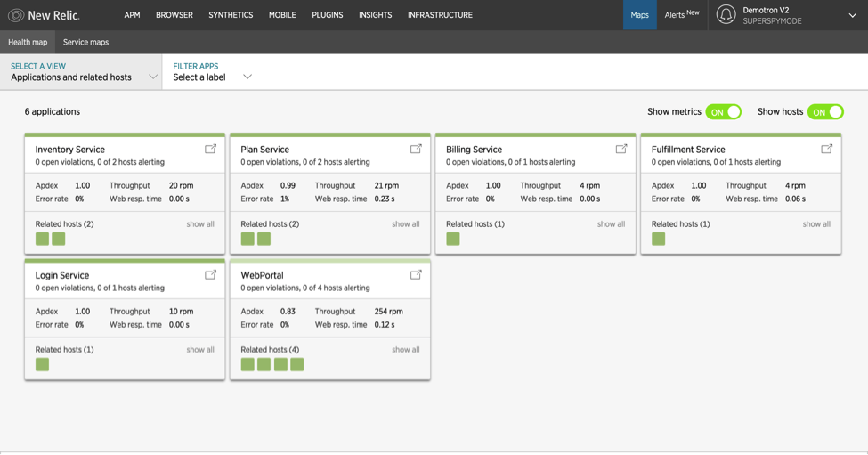Click WebPortal throughput value 254 rpm
Viewport: 868px width, 455px height.
(389, 312)
